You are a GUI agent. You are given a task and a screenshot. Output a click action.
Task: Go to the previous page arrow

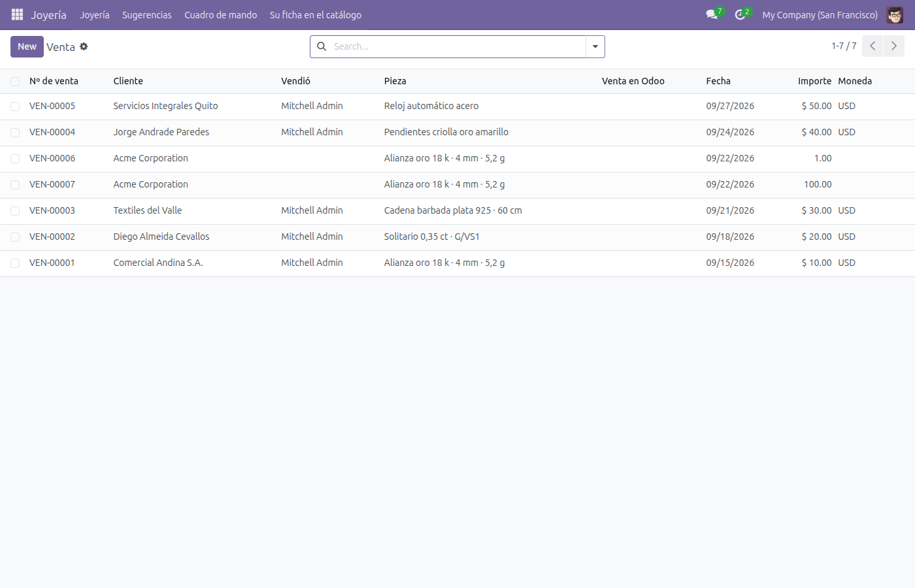pyautogui.click(x=873, y=46)
